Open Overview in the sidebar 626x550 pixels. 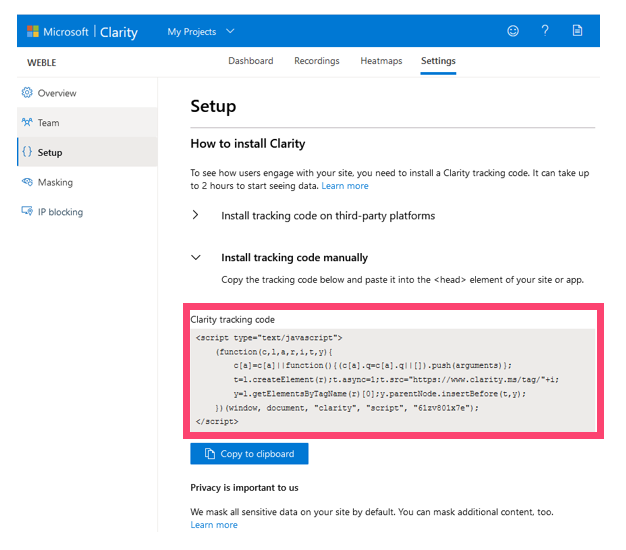pyautogui.click(x=87, y=93)
